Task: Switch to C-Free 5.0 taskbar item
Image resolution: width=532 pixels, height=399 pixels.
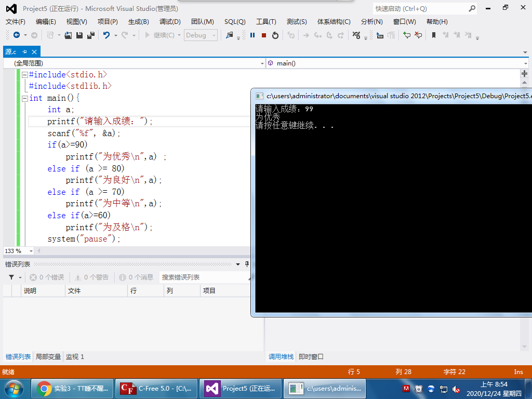Action: click(156, 389)
